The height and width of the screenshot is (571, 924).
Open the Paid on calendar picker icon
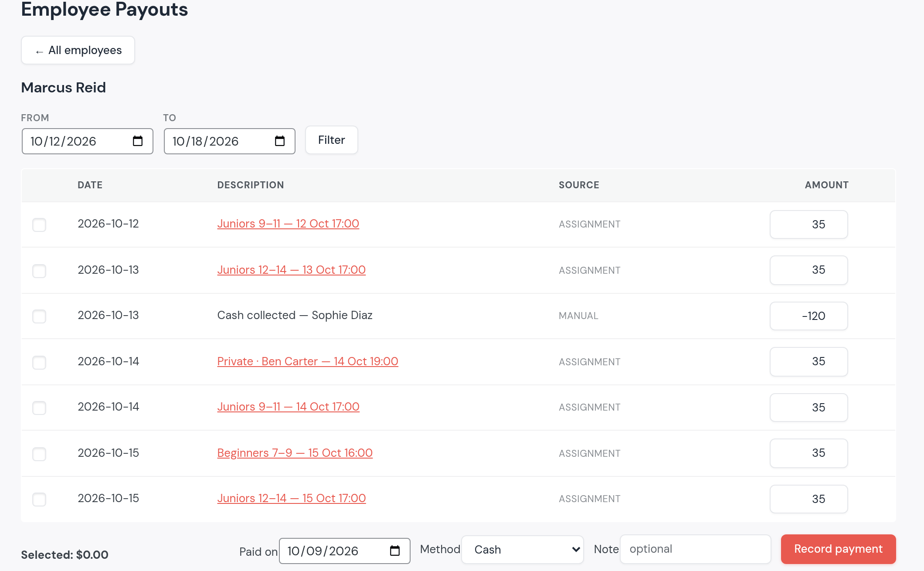(395, 551)
